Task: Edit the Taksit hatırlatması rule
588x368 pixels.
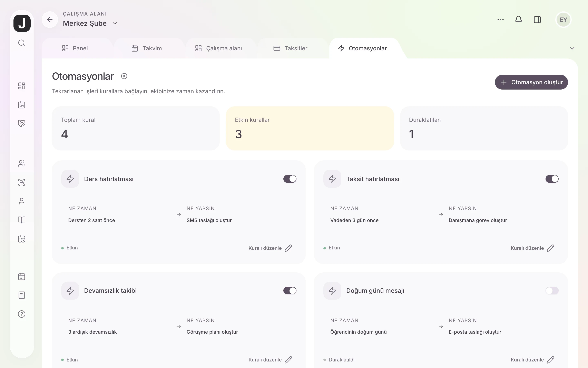Action: (x=532, y=248)
